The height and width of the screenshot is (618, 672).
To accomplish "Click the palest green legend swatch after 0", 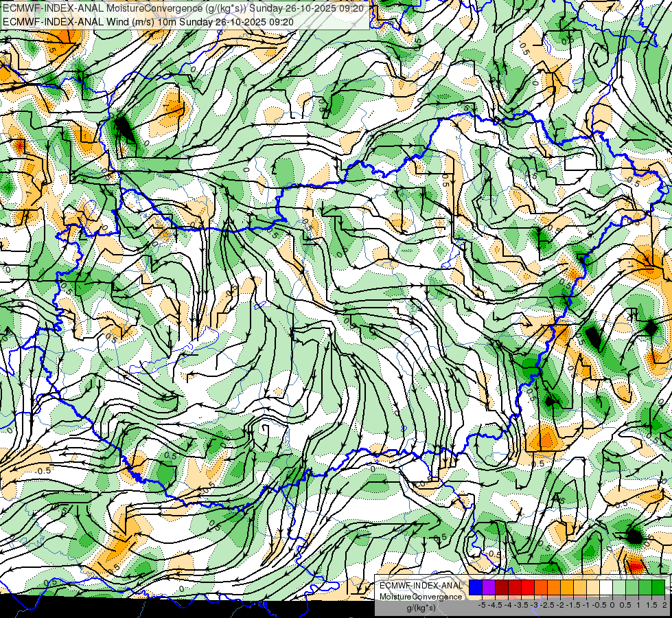I will 619,588.
